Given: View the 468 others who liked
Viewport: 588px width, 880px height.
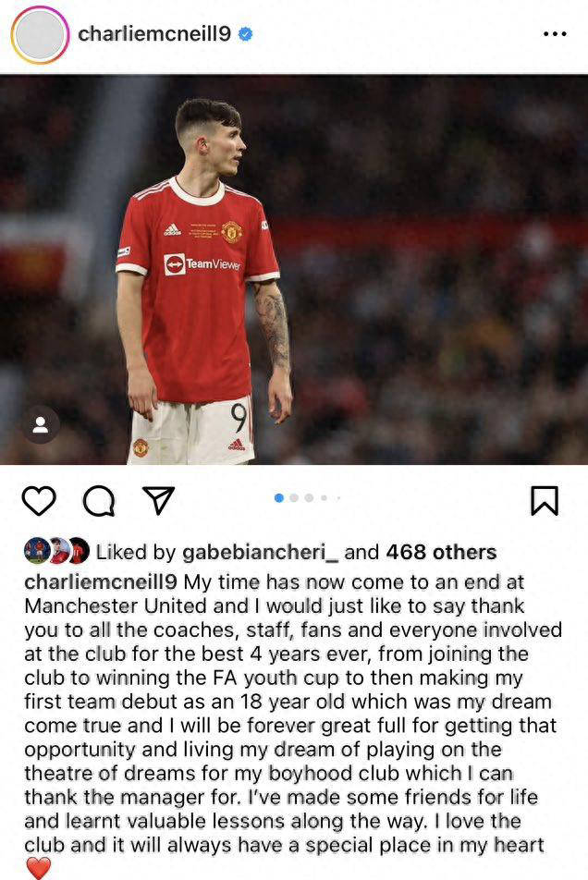Looking at the screenshot, I should tap(441, 552).
